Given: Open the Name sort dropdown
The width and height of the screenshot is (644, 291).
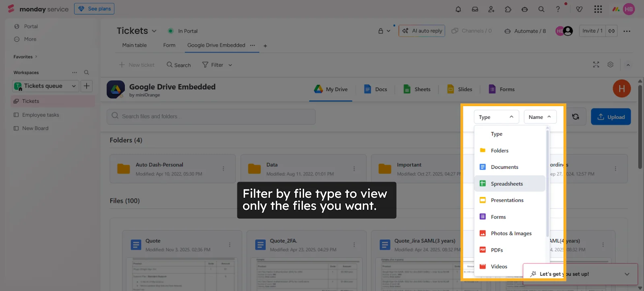Looking at the screenshot, I should [x=540, y=117].
